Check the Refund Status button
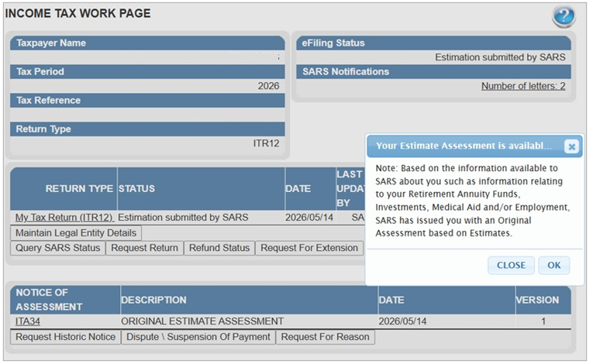 click(219, 248)
